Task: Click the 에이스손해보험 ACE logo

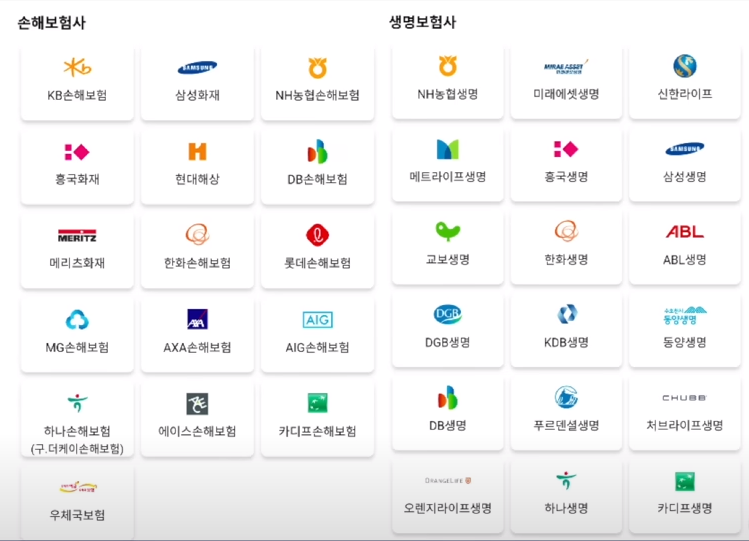Action: pos(197,403)
